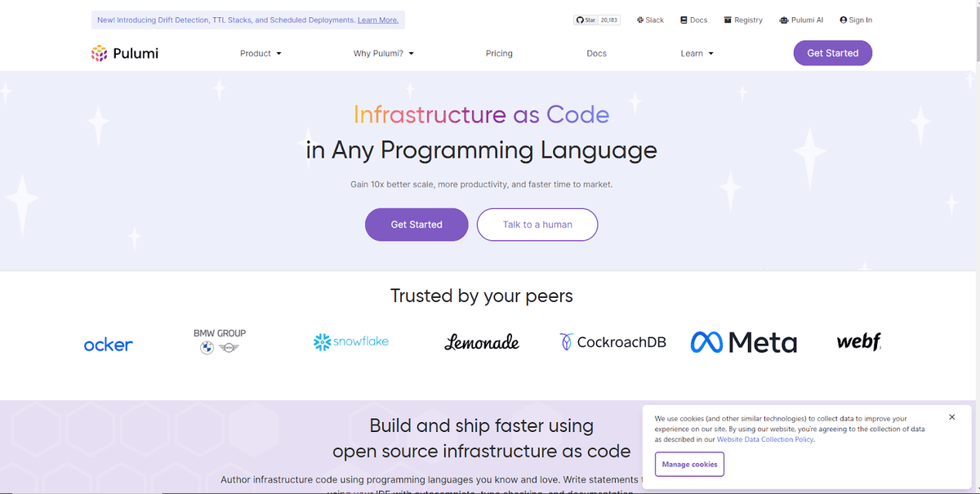Image resolution: width=980 pixels, height=494 pixels.
Task: Click the Meta logo
Action: [743, 341]
